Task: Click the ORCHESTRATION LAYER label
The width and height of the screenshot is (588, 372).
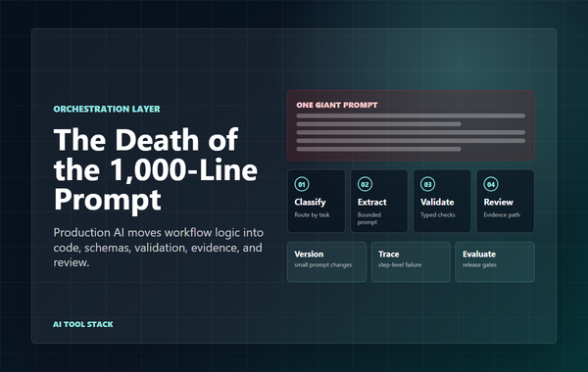Action: tap(107, 109)
